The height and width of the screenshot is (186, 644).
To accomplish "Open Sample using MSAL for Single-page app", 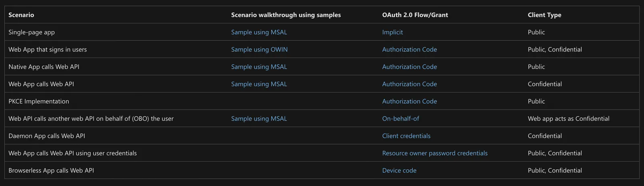I will click(x=259, y=32).
